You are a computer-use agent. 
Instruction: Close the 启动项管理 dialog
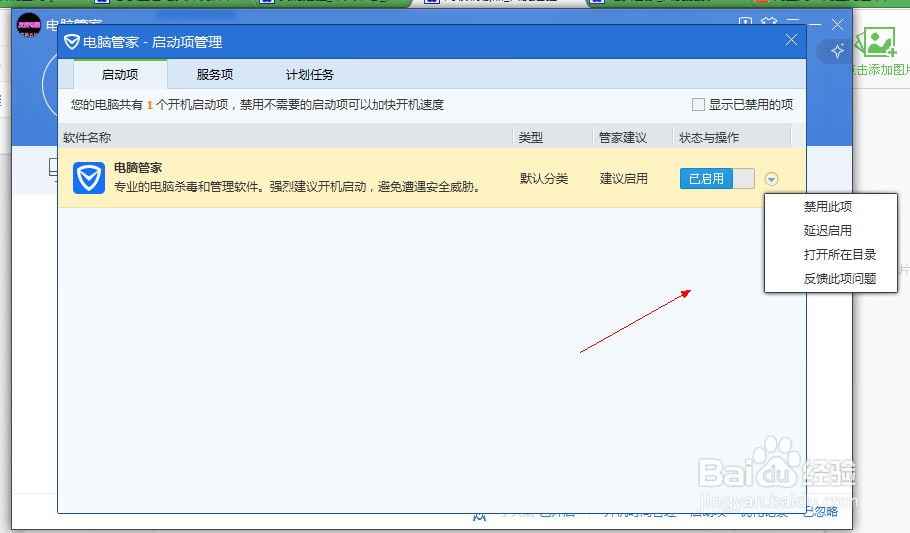(791, 39)
